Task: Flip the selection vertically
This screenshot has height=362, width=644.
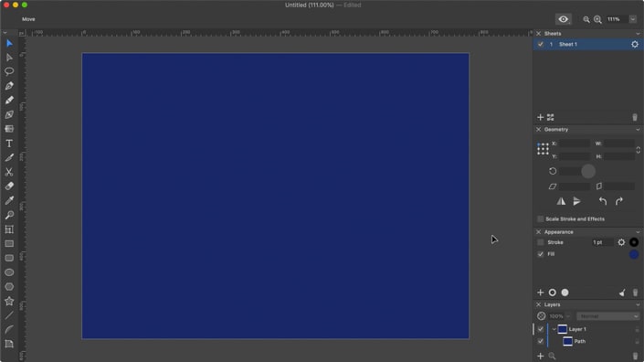Action: [x=576, y=201]
